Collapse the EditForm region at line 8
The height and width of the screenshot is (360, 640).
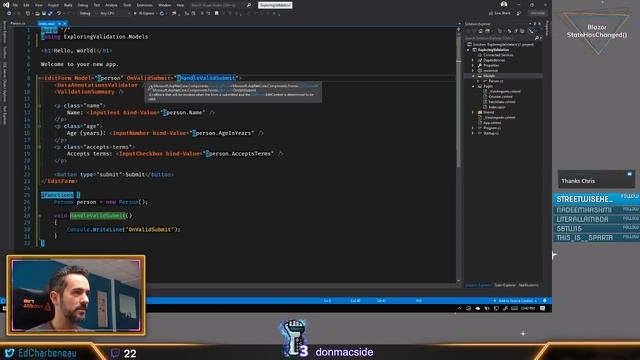[39, 78]
